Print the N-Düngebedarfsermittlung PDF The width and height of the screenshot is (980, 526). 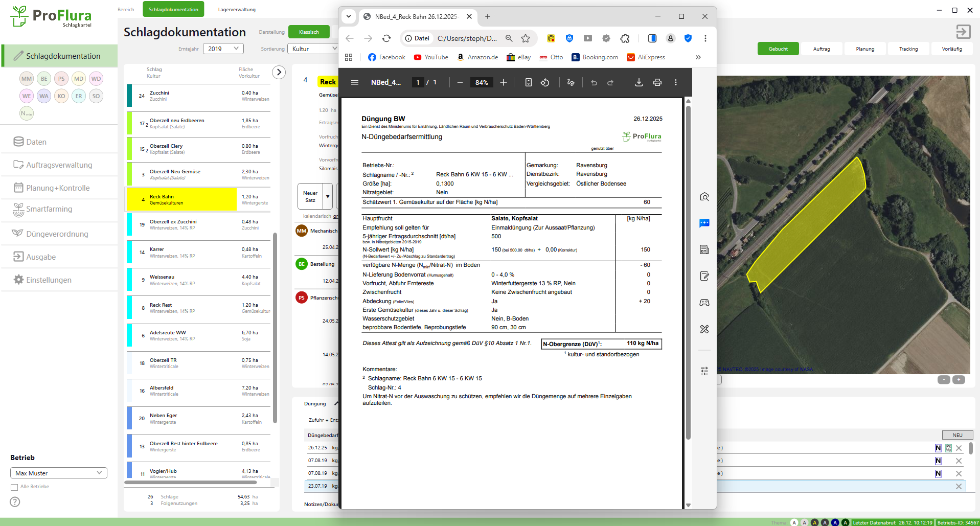pos(657,82)
